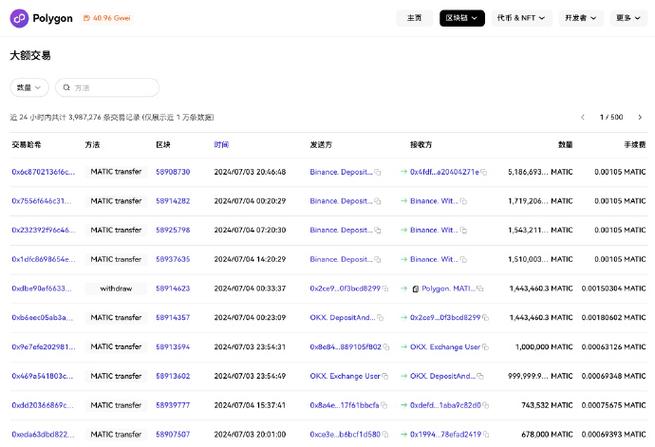The width and height of the screenshot is (655, 447).
Task: Open transaction hash 0x469a541803c...
Action: pos(43,376)
